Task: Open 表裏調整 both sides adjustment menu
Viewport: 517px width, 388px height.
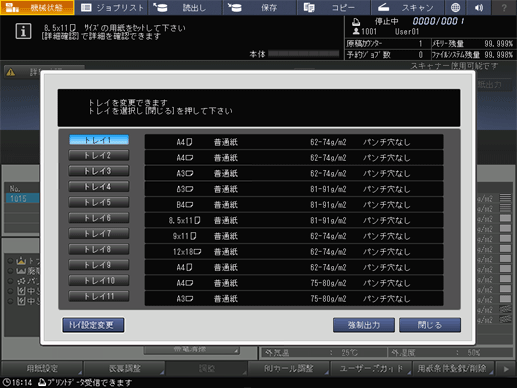Action: coord(124,369)
